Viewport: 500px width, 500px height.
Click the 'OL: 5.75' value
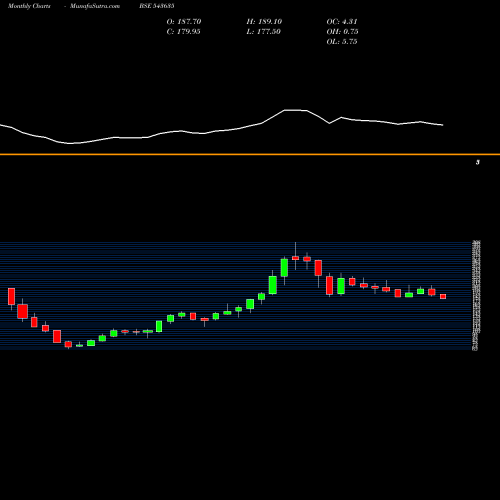[342, 42]
